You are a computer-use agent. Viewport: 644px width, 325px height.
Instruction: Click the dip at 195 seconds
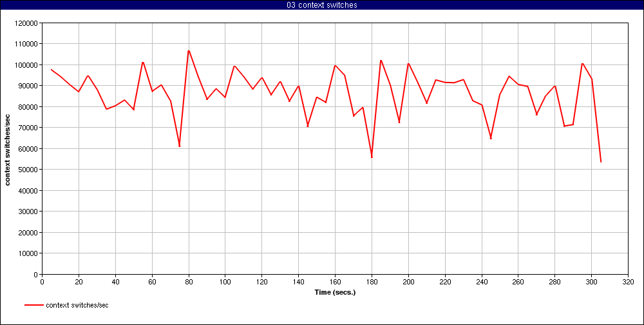point(399,122)
